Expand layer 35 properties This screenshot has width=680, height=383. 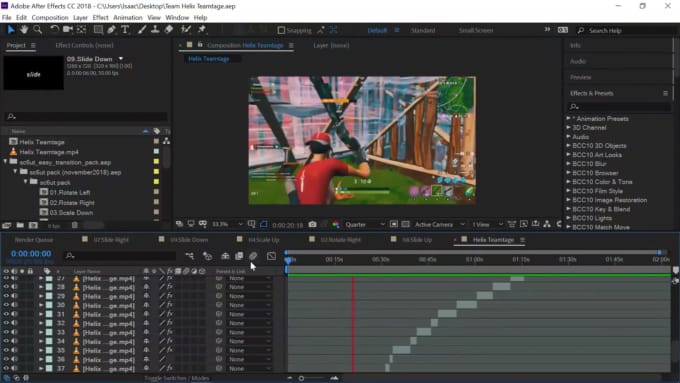pyautogui.click(x=41, y=350)
